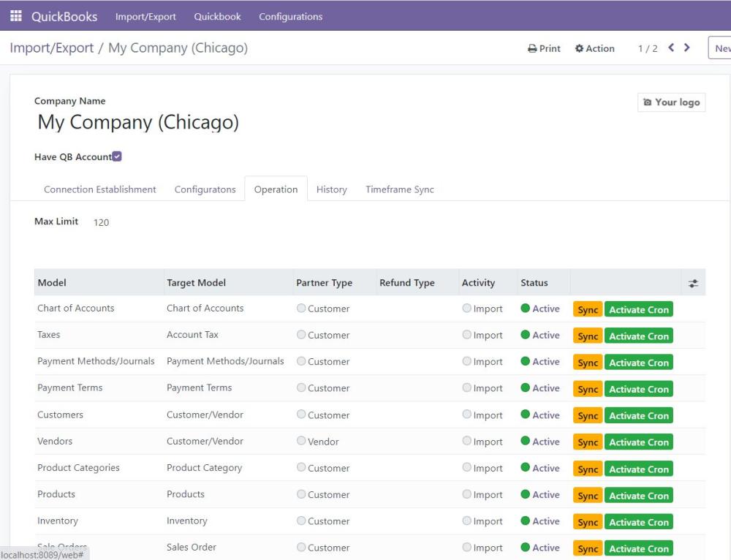Open the apps grid menu icon
731x560 pixels.
[x=16, y=16]
